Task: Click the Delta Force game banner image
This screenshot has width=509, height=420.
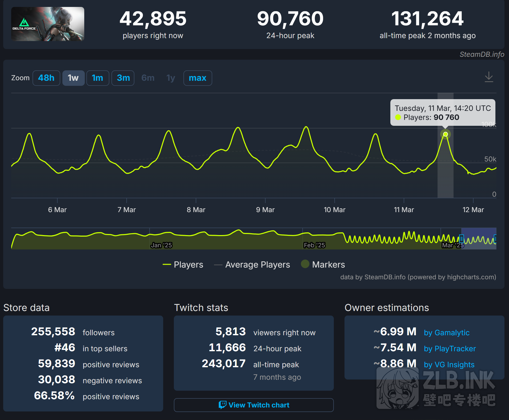Action: 48,24
